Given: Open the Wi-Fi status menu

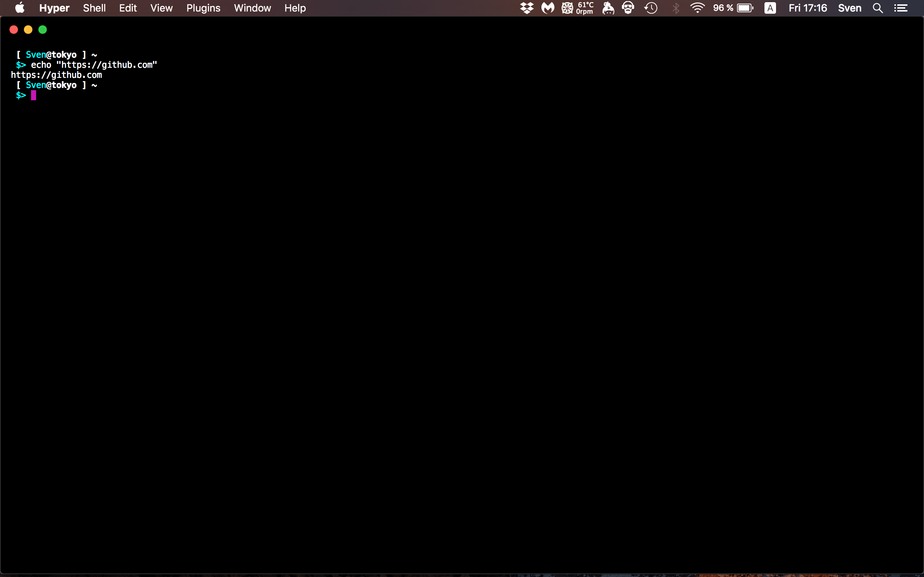Looking at the screenshot, I should 698,8.
